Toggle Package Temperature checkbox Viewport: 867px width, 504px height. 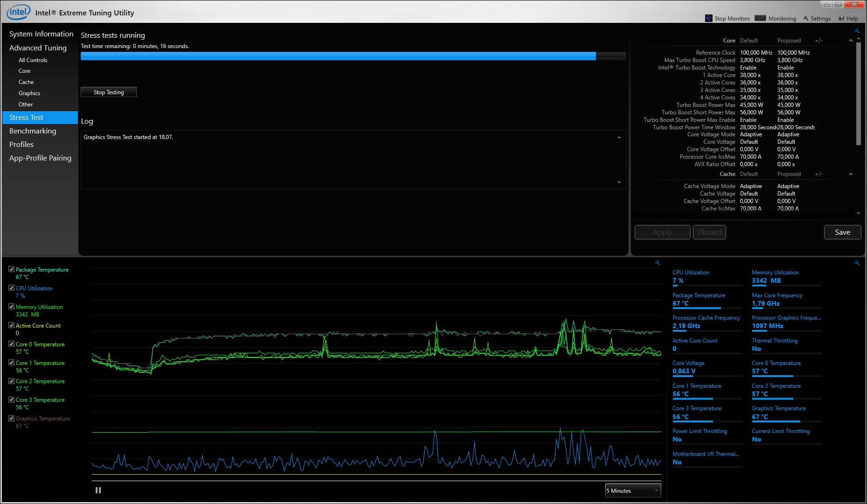coord(11,269)
